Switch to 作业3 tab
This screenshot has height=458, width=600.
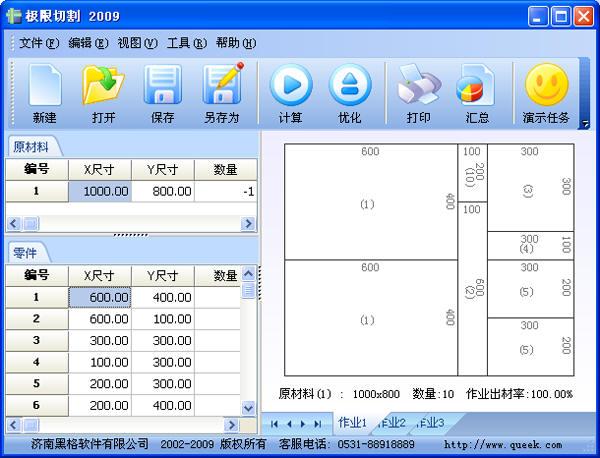click(432, 423)
